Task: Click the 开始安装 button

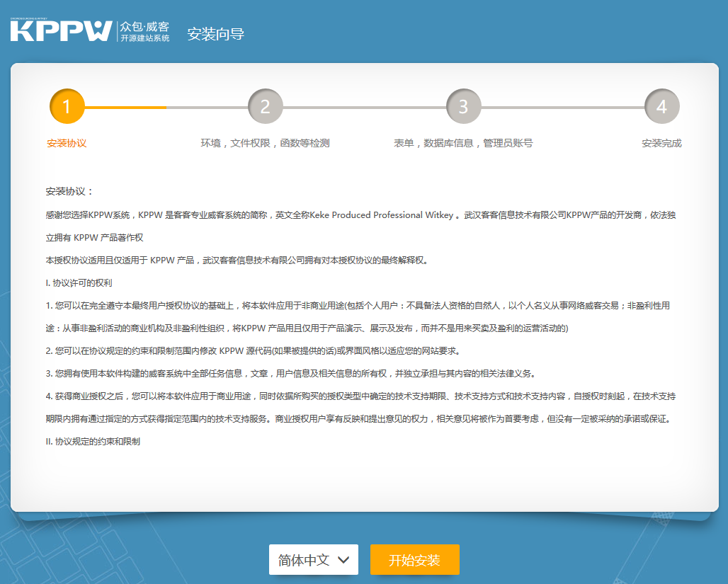Action: tap(414, 559)
